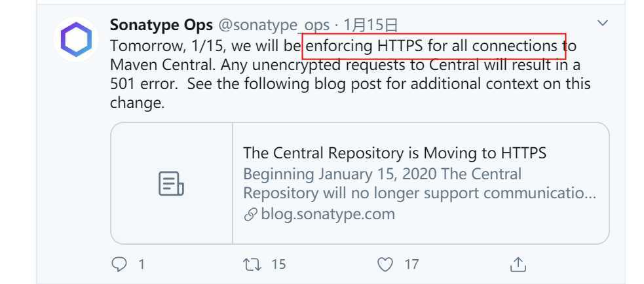Click the Sonatype Ops hexagon avatar
The height and width of the screenshot is (284, 644).
76,40
